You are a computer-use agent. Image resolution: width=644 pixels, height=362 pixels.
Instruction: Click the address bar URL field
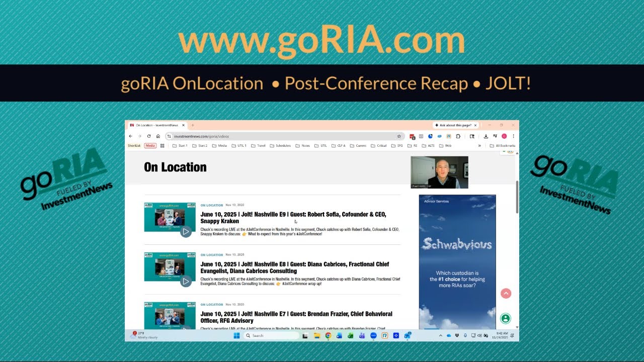click(284, 136)
